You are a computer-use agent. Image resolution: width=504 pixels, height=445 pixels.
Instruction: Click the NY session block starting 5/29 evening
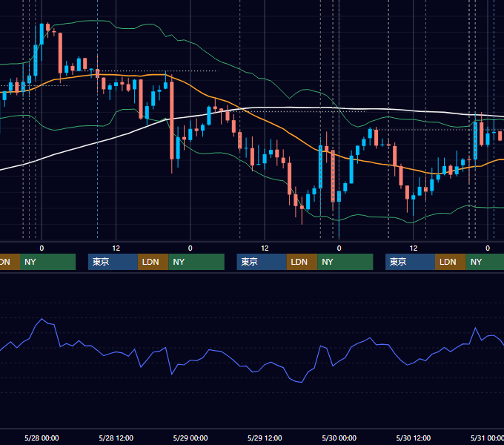click(x=345, y=262)
